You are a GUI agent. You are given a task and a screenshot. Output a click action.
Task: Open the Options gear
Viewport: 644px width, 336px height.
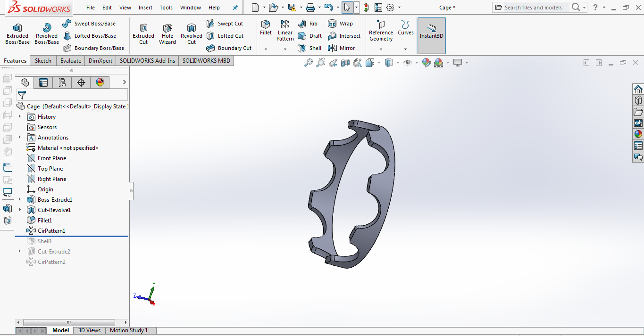(x=390, y=8)
